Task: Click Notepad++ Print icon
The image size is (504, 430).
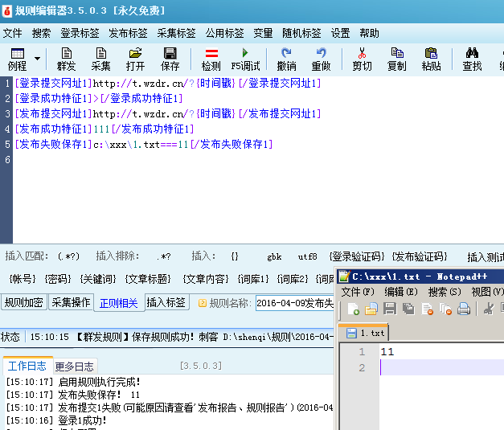Action: 464,309
